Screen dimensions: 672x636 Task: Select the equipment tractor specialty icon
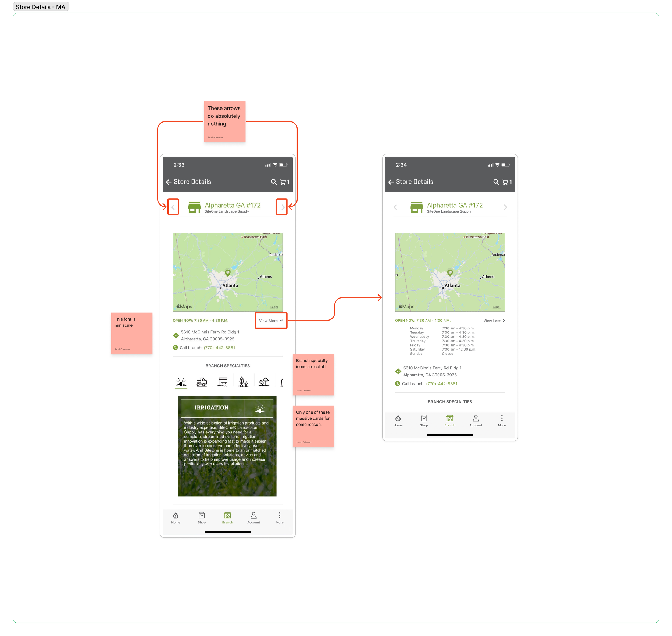(202, 382)
